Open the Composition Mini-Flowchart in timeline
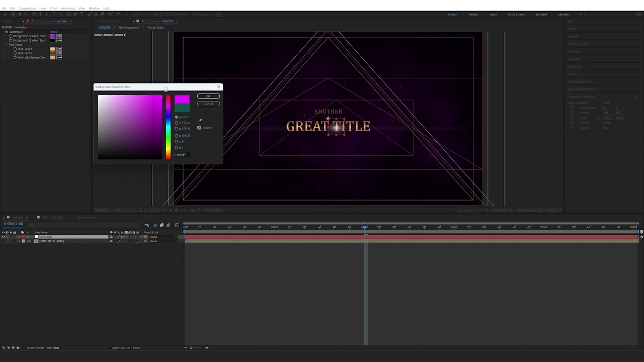644x362 pixels. 146,225
